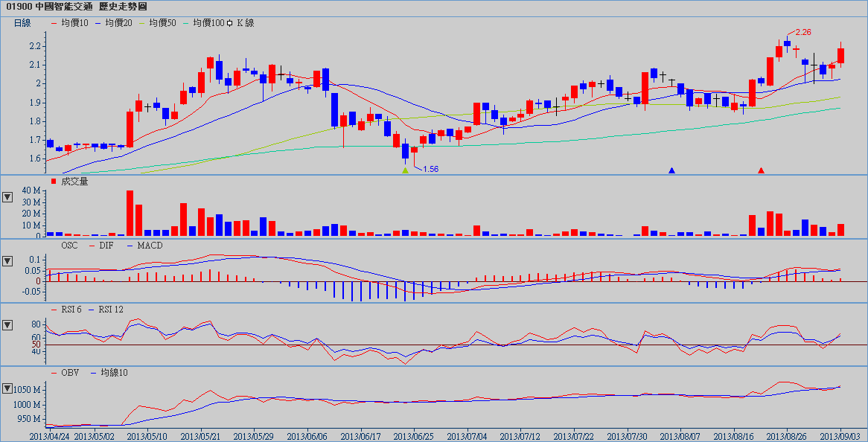Open the RSI panel dropdown arrow
Screen dimensions: 868x442
[8, 325]
